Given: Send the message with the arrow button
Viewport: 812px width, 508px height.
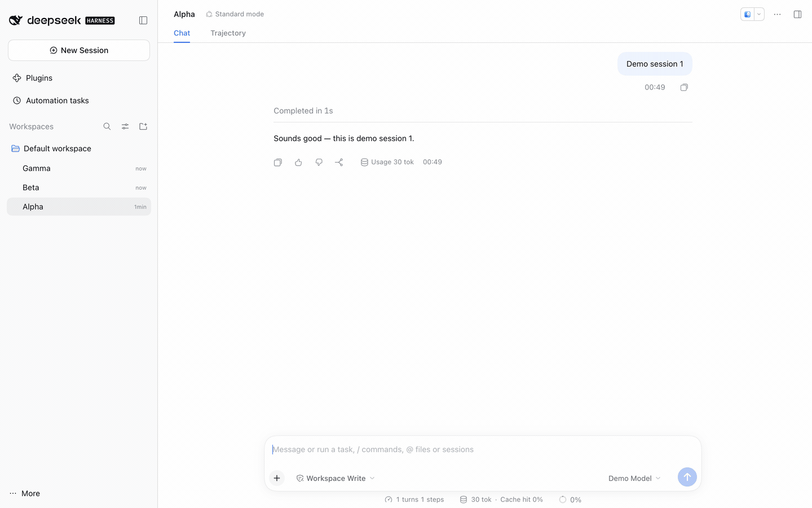Looking at the screenshot, I should click(687, 477).
